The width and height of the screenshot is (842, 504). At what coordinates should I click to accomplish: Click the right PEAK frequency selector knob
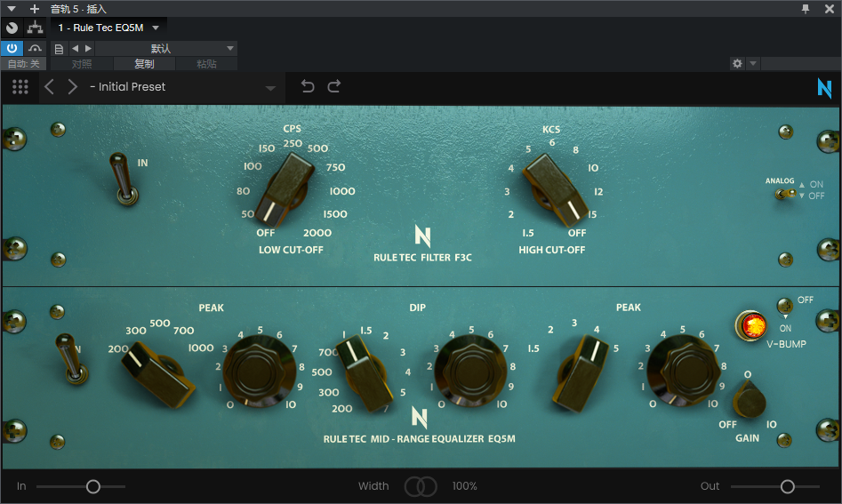[x=581, y=374]
